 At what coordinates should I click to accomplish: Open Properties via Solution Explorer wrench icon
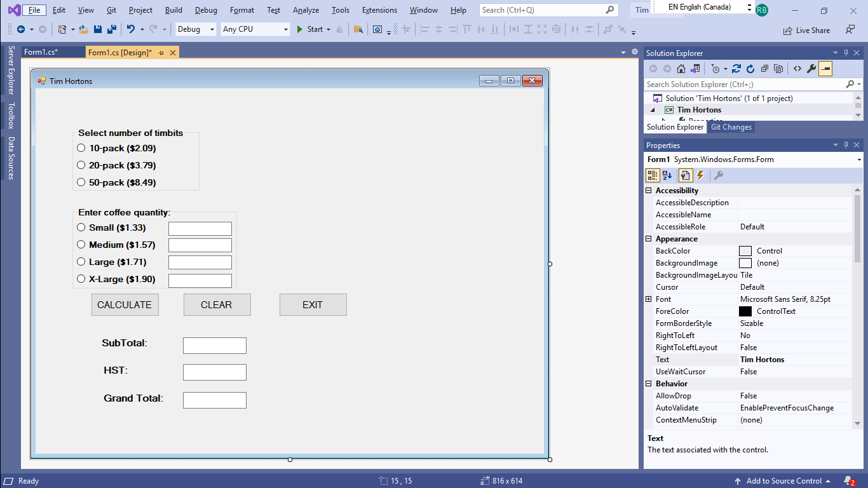click(811, 69)
